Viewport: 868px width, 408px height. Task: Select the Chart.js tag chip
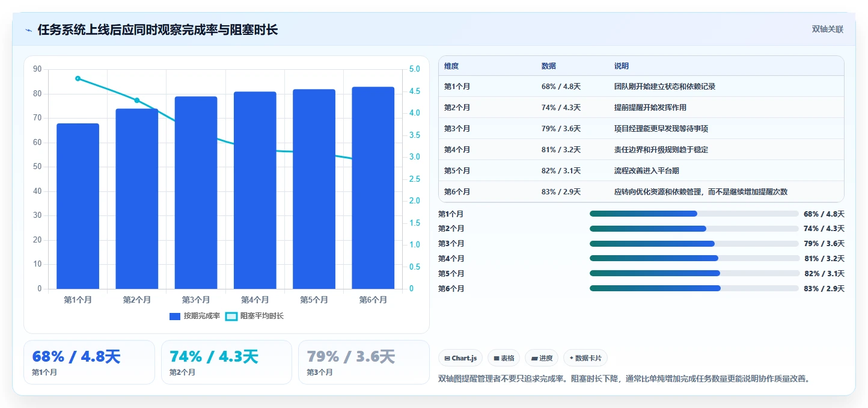coord(460,358)
